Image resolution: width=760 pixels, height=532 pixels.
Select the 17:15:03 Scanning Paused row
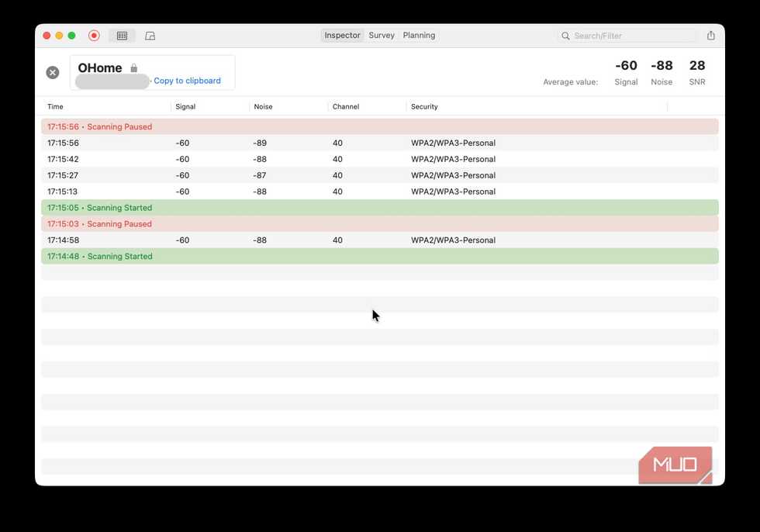tap(379, 224)
